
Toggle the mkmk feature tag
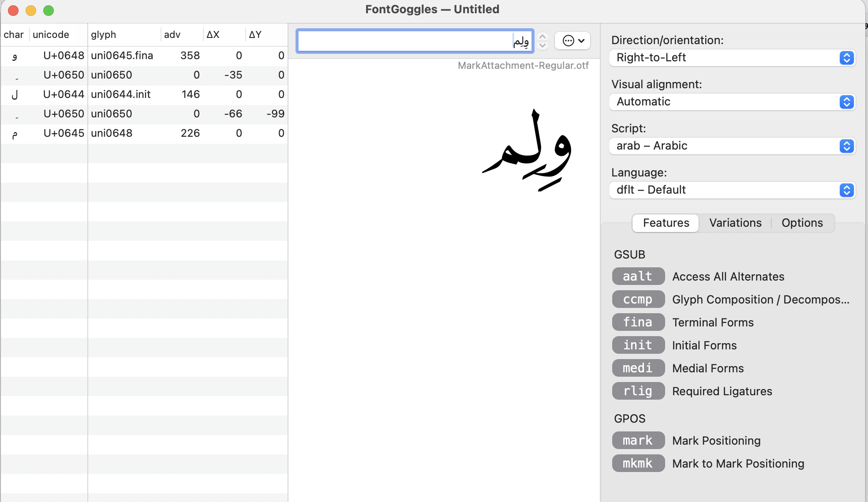[638, 464]
